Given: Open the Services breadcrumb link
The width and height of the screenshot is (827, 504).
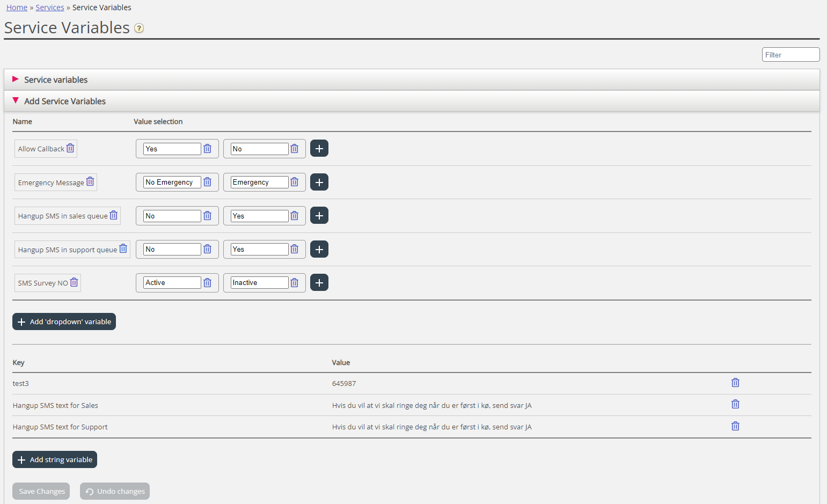Looking at the screenshot, I should (50, 8).
